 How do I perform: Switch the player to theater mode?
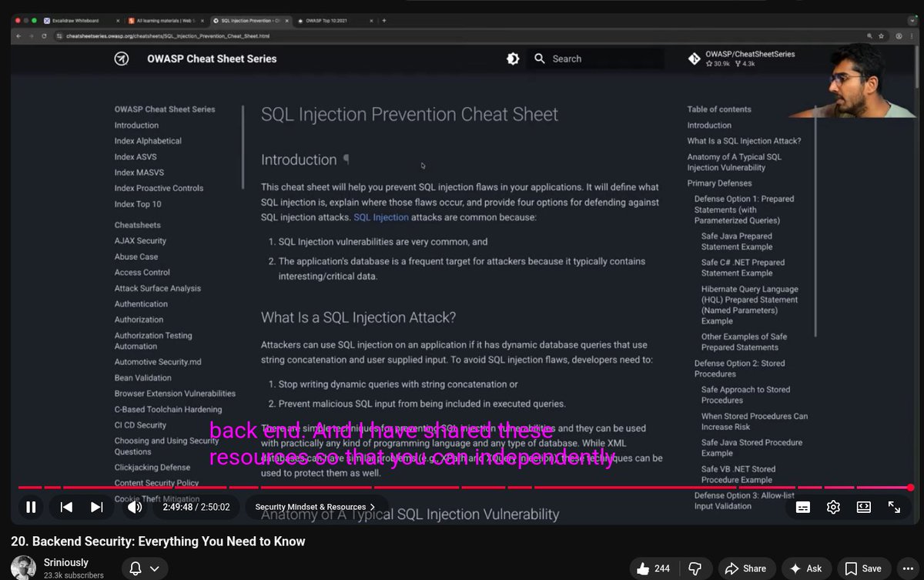[x=864, y=507]
